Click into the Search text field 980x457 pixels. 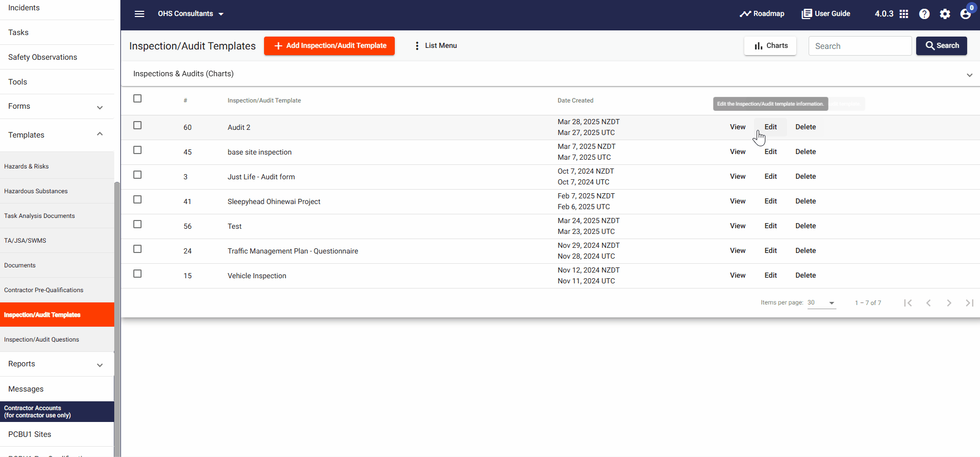[860, 46]
